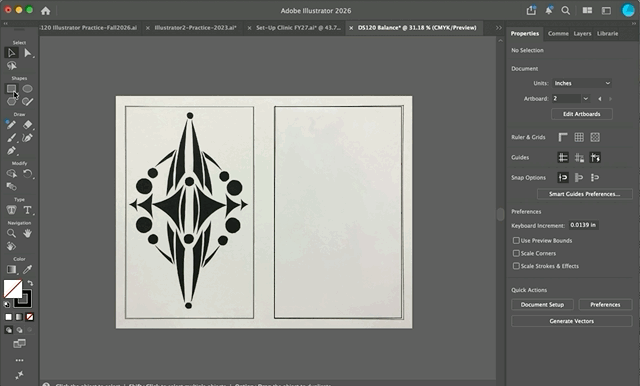Screen dimensions: 640x386
Task: Reset to default fill and stroke
Action: tap(7, 304)
